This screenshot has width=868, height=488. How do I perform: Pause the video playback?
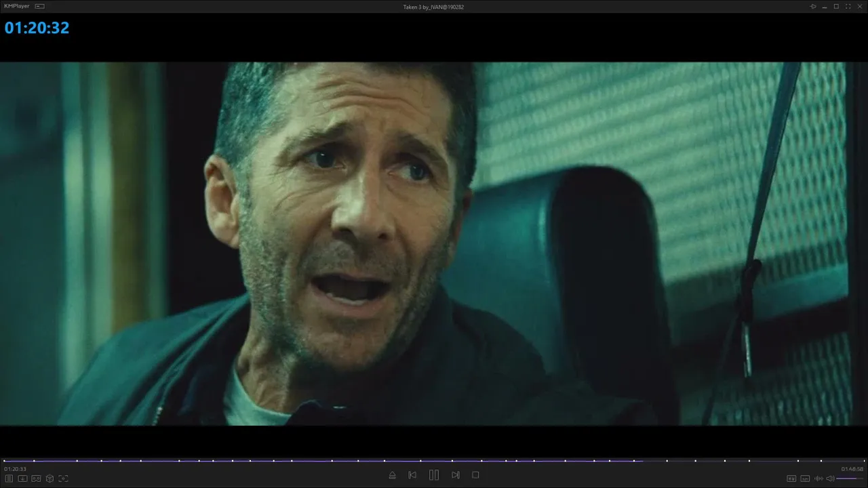[x=434, y=475]
